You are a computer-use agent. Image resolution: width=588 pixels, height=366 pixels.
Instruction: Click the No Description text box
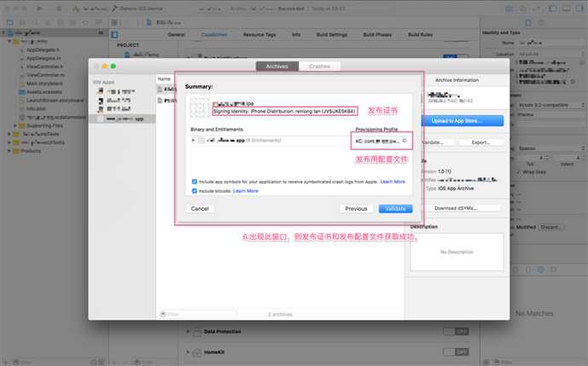457,252
